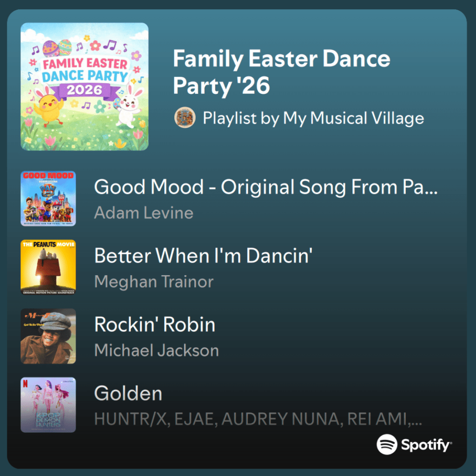The width and height of the screenshot is (476, 476).
Task: Click the Meghan Trainor artist name
Action: 153,281
